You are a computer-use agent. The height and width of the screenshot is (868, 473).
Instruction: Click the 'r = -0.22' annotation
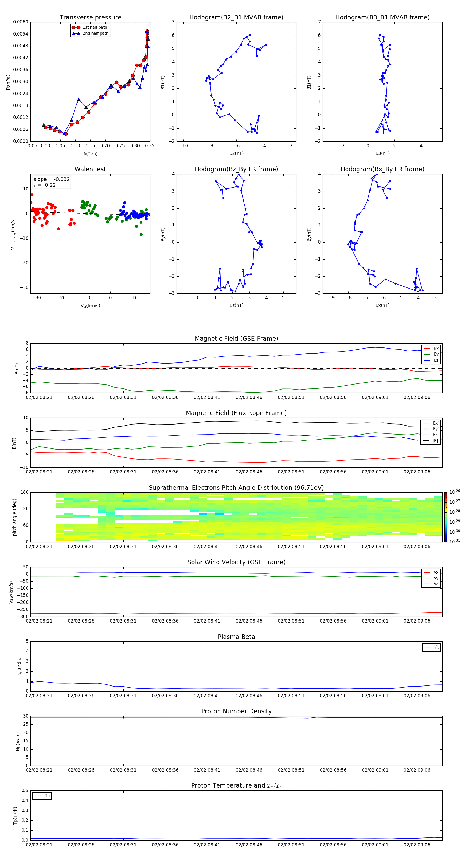[x=45, y=185]
